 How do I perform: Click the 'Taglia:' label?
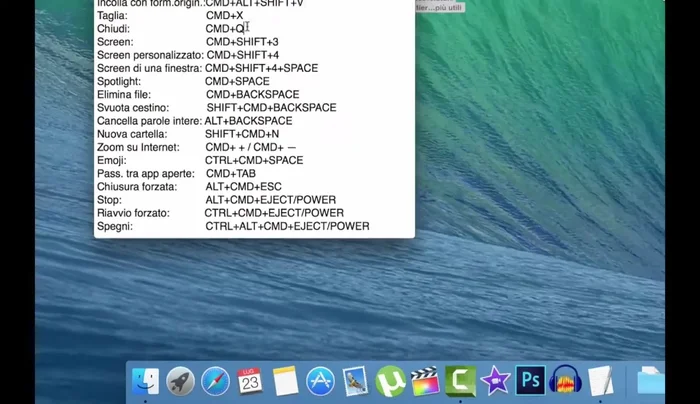tap(112, 16)
